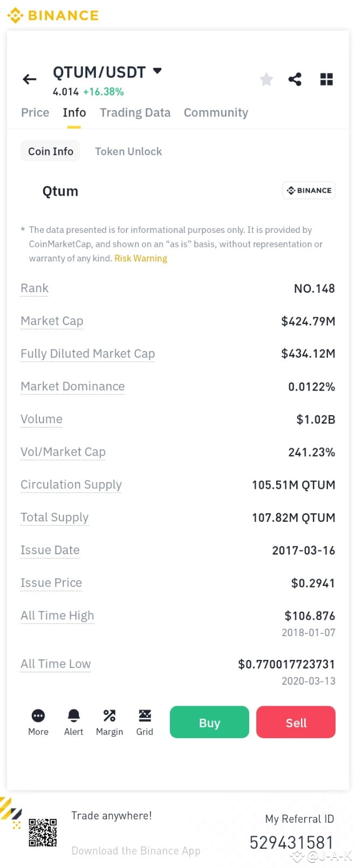Open the Risk Warning link
Screen dimensions: 356x868
[140, 258]
